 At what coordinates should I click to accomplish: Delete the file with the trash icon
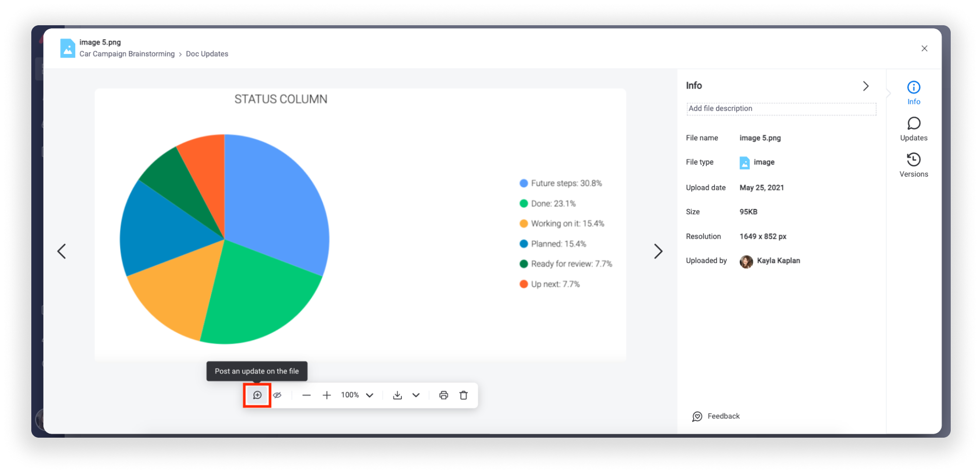click(463, 395)
